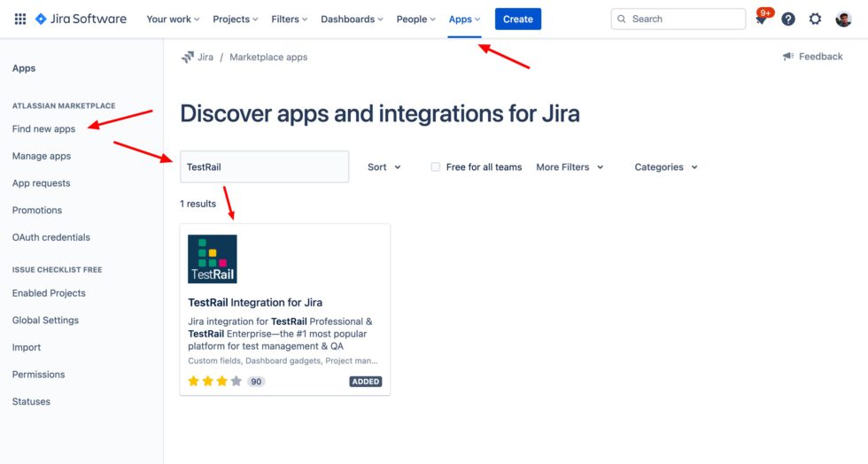Click the TestRail app logo thumbnail
Viewport: 868px width, 464px height.
tap(212, 259)
